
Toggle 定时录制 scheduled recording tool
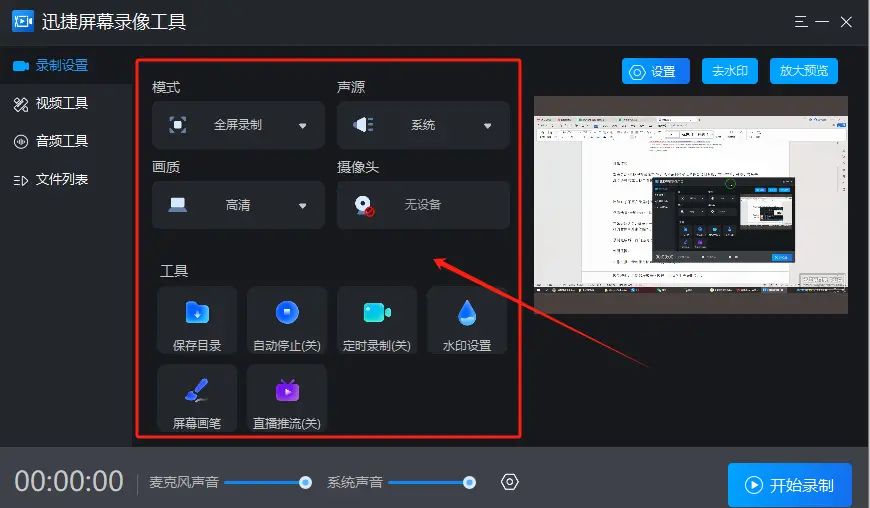pyautogui.click(x=377, y=320)
